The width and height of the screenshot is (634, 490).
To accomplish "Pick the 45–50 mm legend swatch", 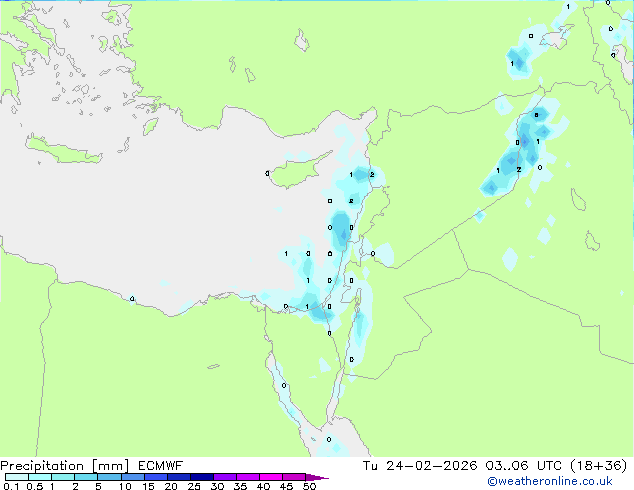I will [x=294, y=477].
